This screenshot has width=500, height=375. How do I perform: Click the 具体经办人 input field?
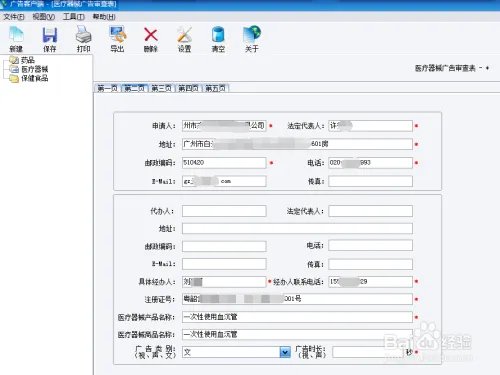tap(224, 282)
